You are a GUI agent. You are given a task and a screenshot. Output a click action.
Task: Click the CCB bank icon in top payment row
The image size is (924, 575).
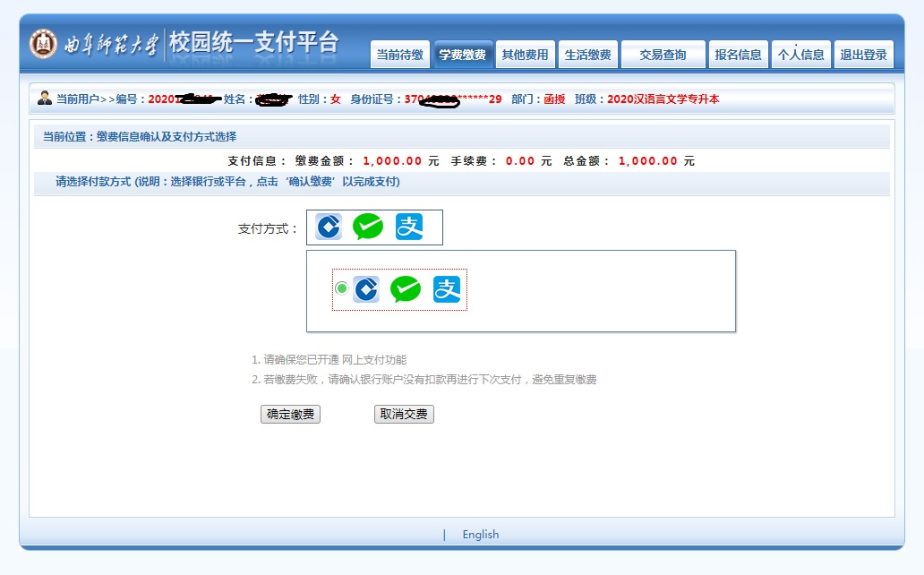(x=329, y=227)
